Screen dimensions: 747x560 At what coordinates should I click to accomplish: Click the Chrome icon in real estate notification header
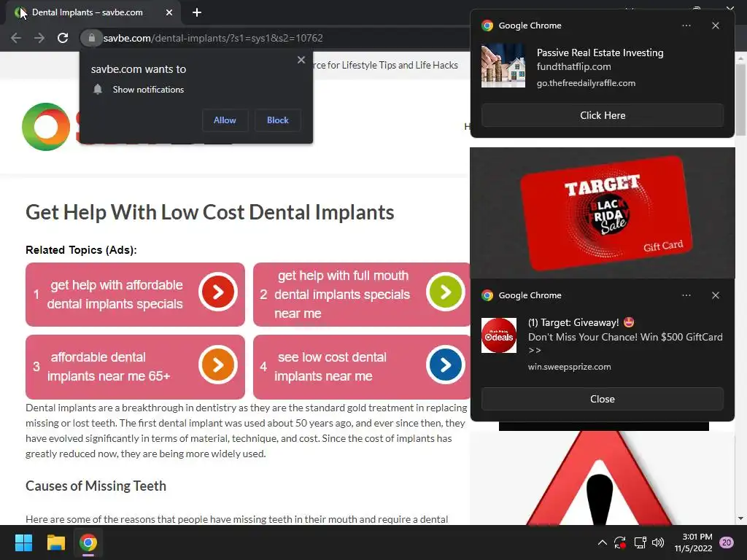pos(487,26)
